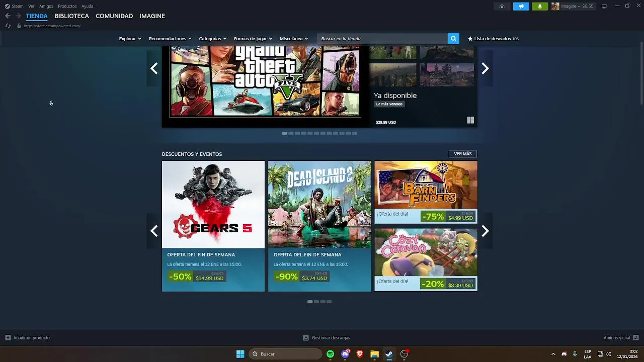644x362 pixels.
Task: Open the blue announcements megaphone button
Action: [521, 6]
